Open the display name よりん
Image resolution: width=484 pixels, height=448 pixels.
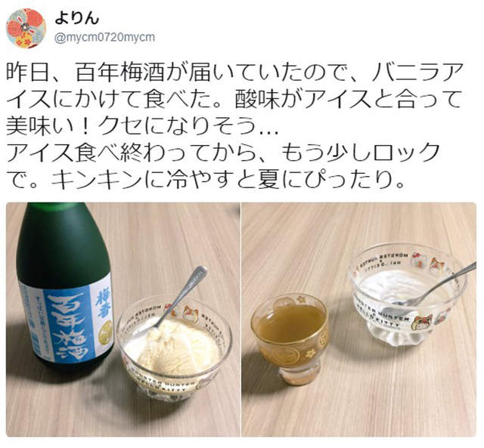click(76, 19)
